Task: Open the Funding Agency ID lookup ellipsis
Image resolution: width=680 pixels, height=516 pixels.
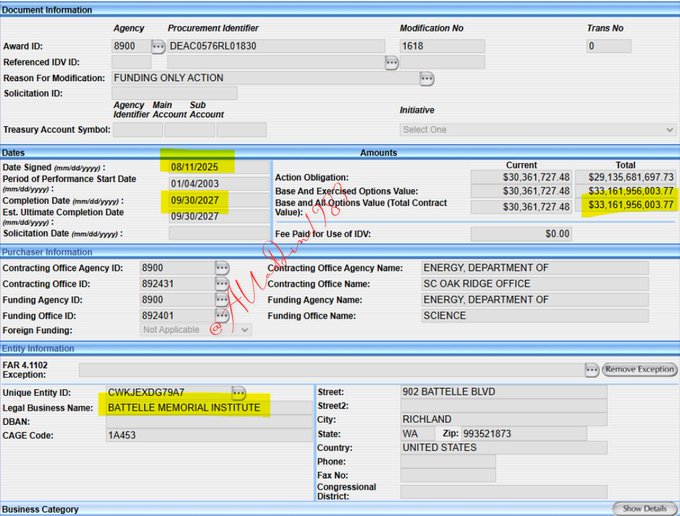Action: coord(223,299)
